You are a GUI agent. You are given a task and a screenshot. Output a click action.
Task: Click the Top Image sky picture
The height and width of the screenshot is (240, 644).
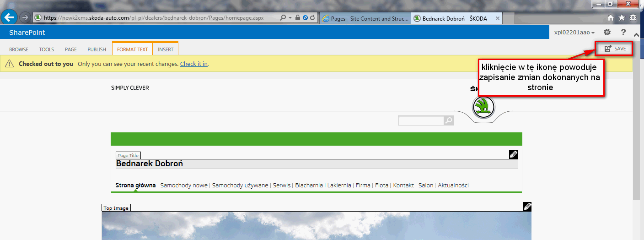click(317, 226)
